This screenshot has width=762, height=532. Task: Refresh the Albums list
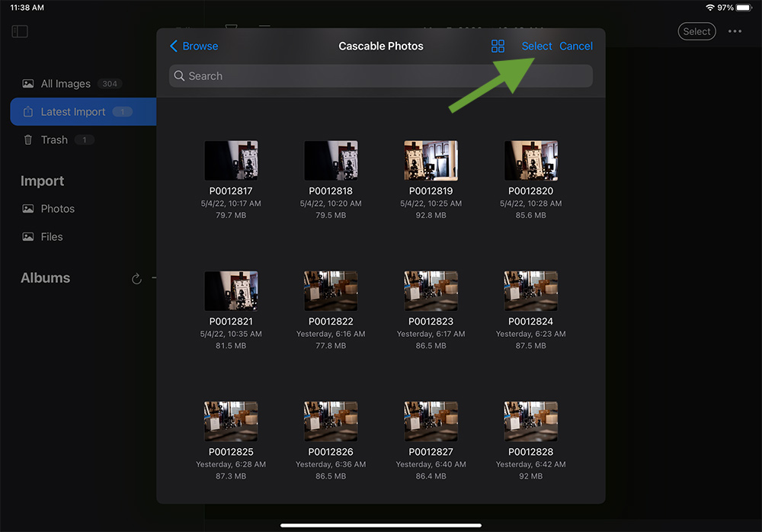click(136, 279)
